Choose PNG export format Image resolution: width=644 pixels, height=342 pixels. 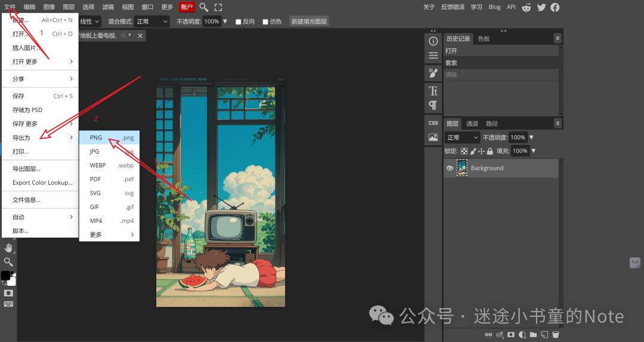click(x=109, y=138)
